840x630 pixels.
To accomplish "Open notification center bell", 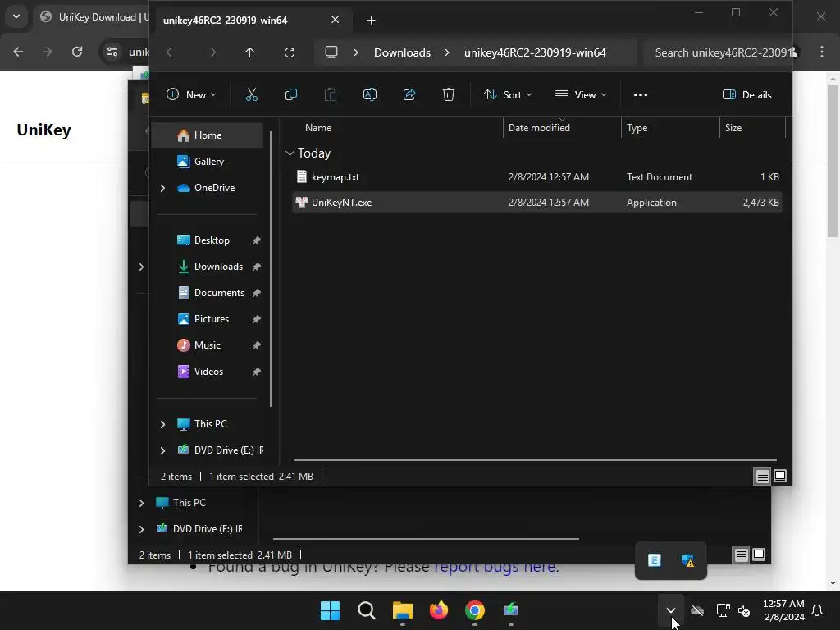I will point(818,610).
